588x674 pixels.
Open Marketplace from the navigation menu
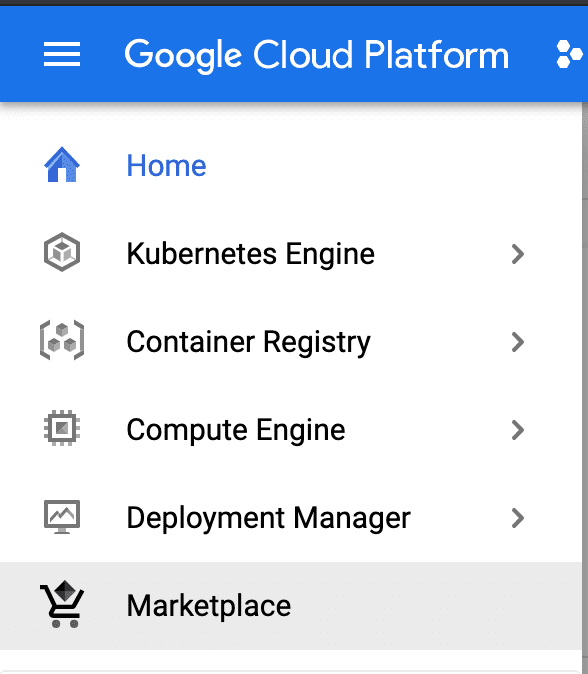[x=291, y=606]
